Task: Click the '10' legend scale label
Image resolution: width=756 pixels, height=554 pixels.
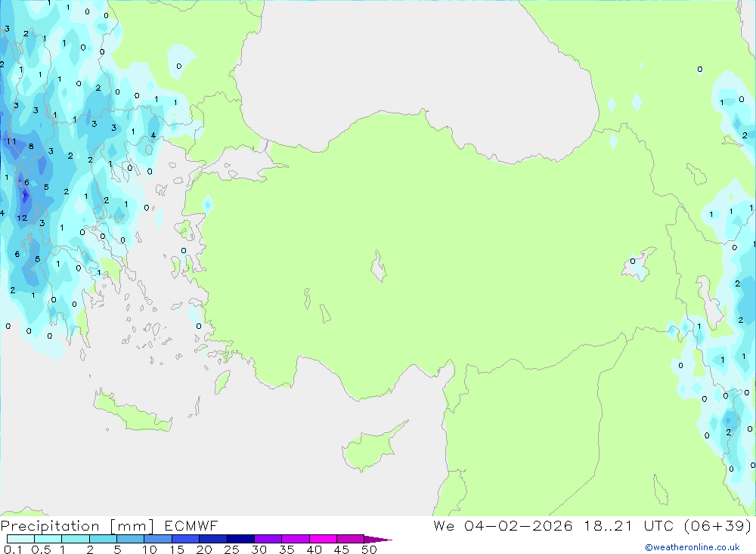Action: point(150,549)
